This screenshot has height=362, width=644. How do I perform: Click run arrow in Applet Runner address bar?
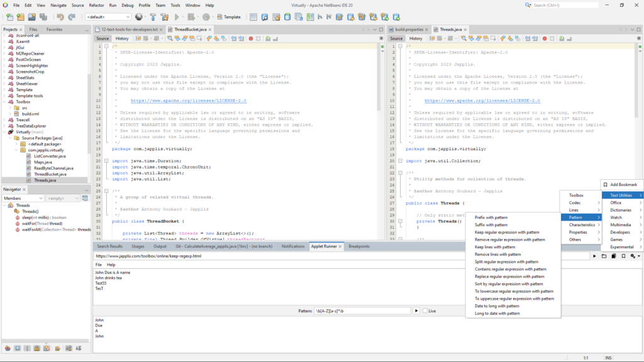(x=594, y=256)
